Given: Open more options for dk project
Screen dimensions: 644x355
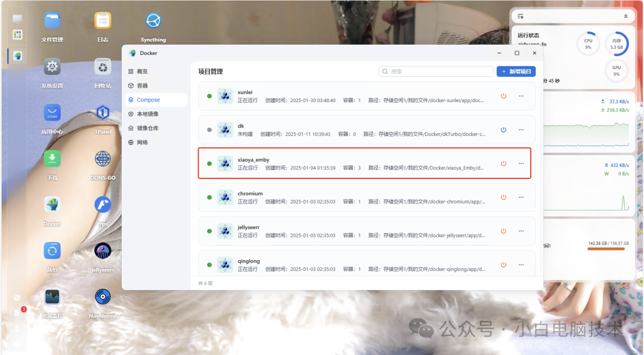Looking at the screenshot, I should point(521,130).
